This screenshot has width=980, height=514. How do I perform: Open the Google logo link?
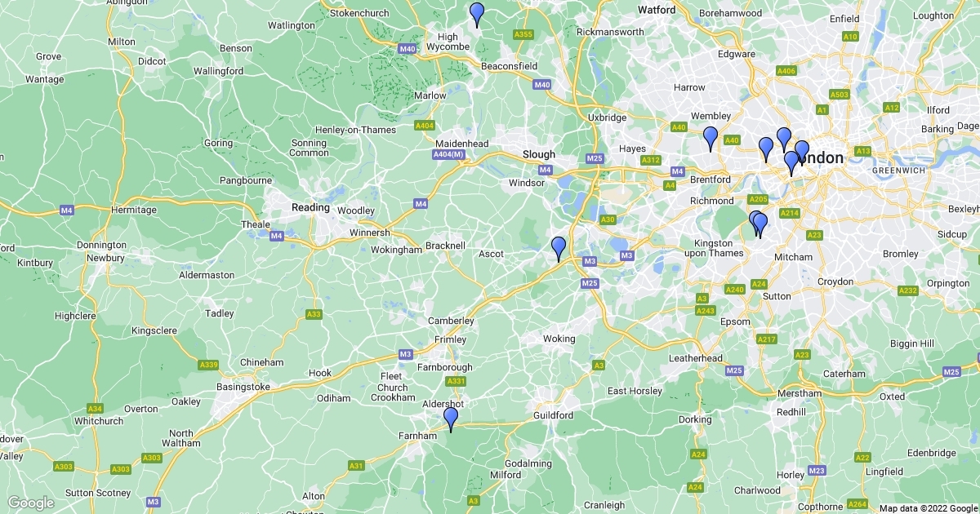point(30,503)
